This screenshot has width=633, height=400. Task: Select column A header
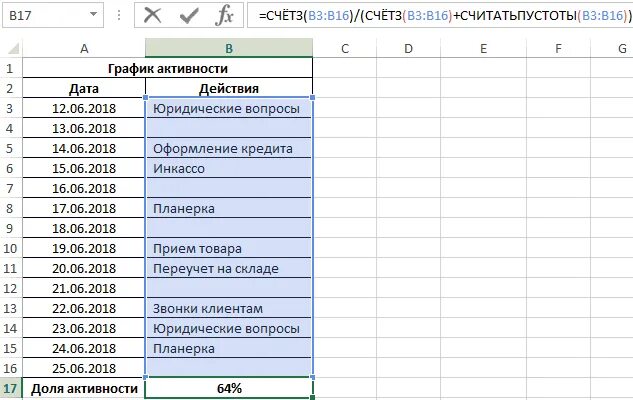click(x=84, y=48)
